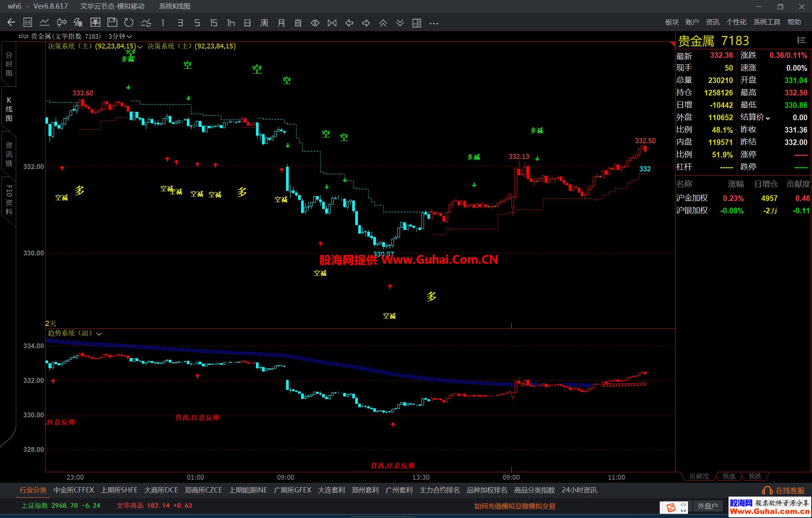Open the quote list icon
The image size is (812, 518).
[x=27, y=23]
